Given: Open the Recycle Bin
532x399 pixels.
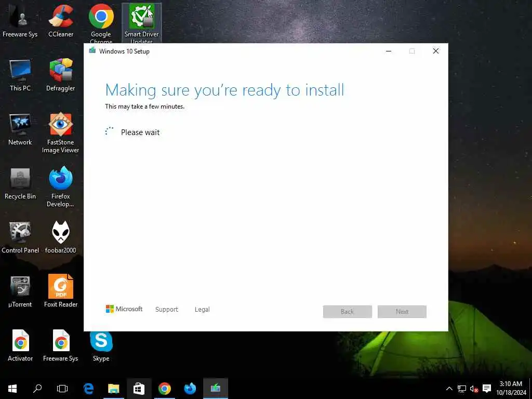Looking at the screenshot, I should [20, 183].
